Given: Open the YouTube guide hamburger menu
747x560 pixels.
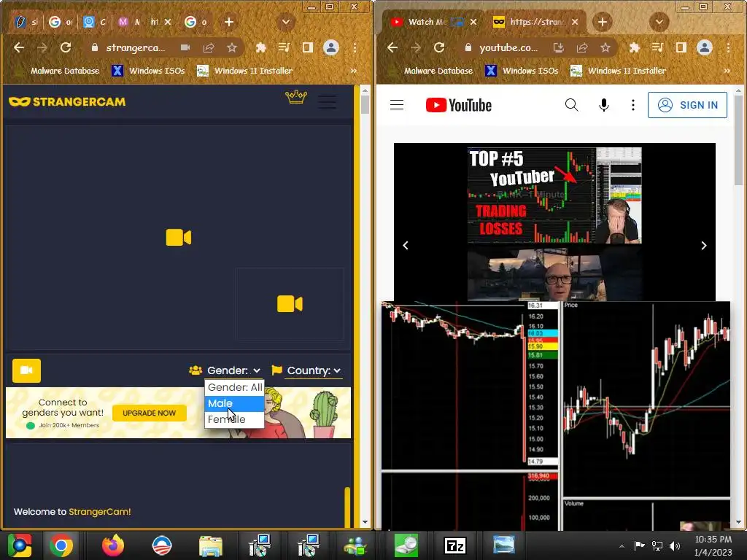Looking at the screenshot, I should (397, 105).
